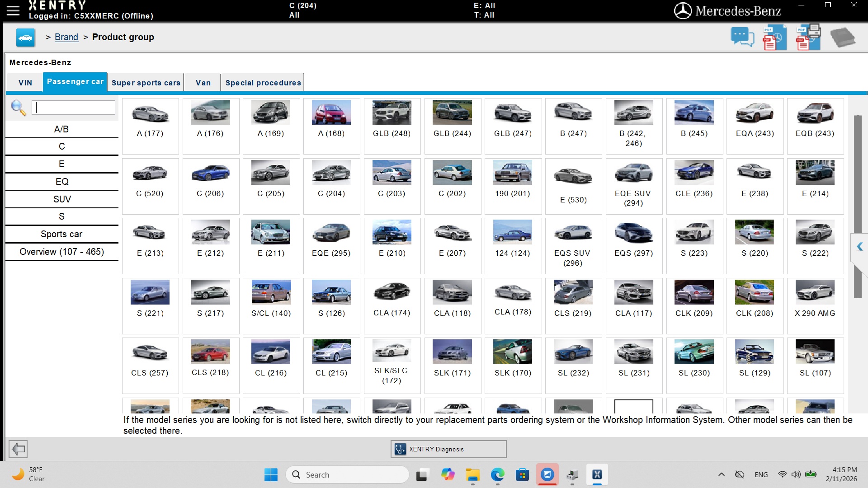
Task: Select the E (214) model
Action: 815,186
